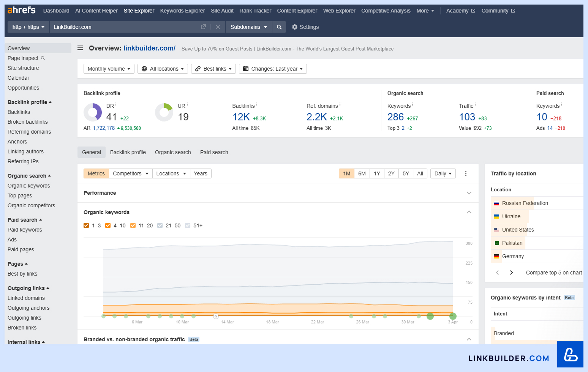Viewport: 588px width, 372px height.
Task: Select the 1M time range
Action: point(346,173)
